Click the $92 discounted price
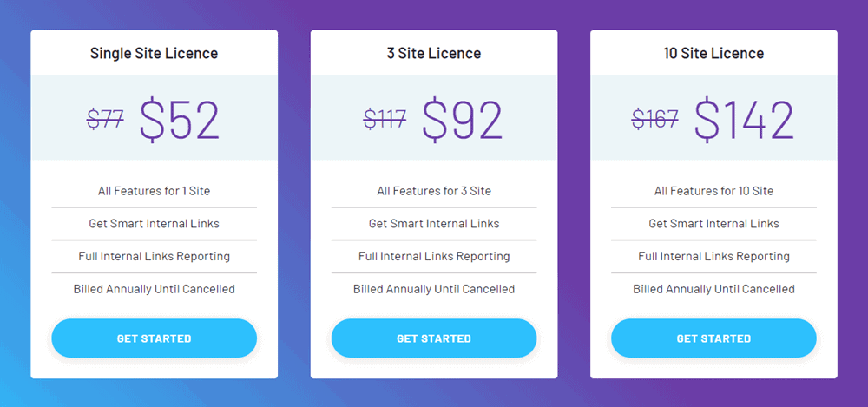Viewport: 868px width, 407px height. click(x=463, y=119)
